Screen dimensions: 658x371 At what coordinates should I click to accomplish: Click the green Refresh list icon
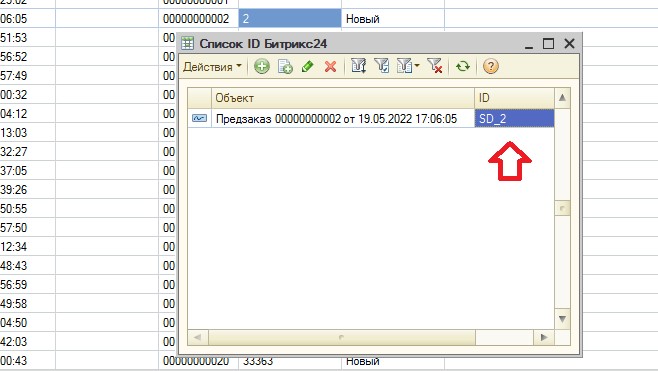pyautogui.click(x=463, y=66)
